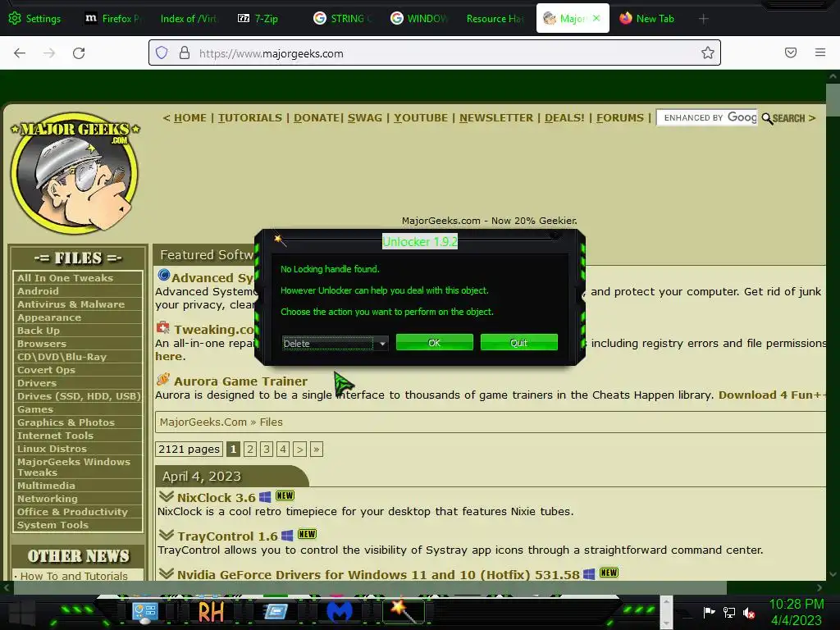Click the Tweaking.com red icon
Viewport: 840px width, 630px height.
coord(163,326)
